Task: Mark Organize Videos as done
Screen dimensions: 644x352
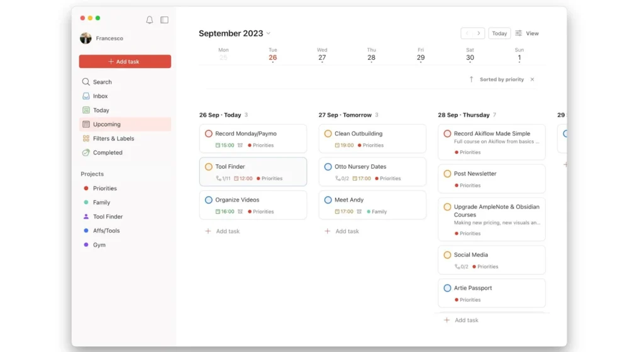Action: [x=209, y=200]
